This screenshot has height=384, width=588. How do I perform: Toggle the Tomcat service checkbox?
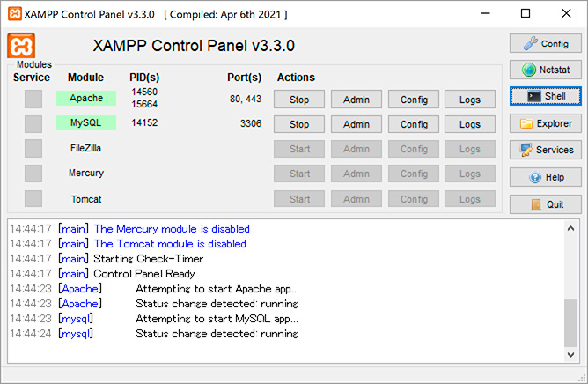tap(33, 198)
